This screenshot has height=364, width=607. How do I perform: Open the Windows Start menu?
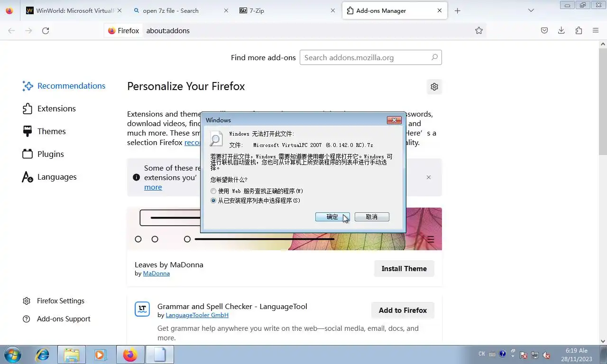point(13,355)
